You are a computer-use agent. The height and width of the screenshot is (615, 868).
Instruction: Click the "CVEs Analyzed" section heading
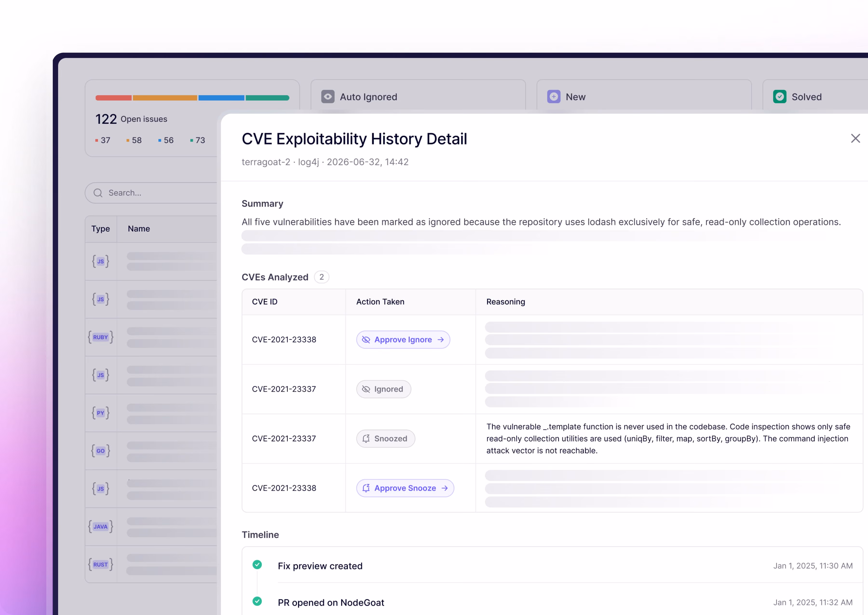275,277
